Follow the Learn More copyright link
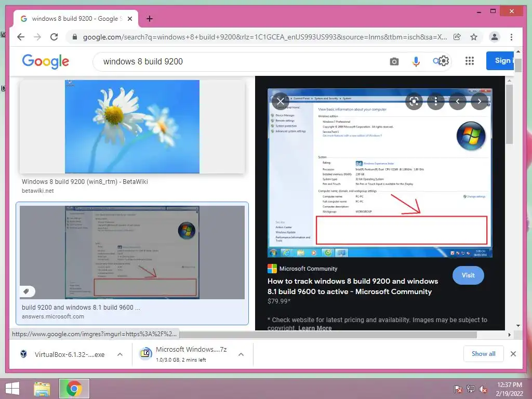 coord(315,328)
